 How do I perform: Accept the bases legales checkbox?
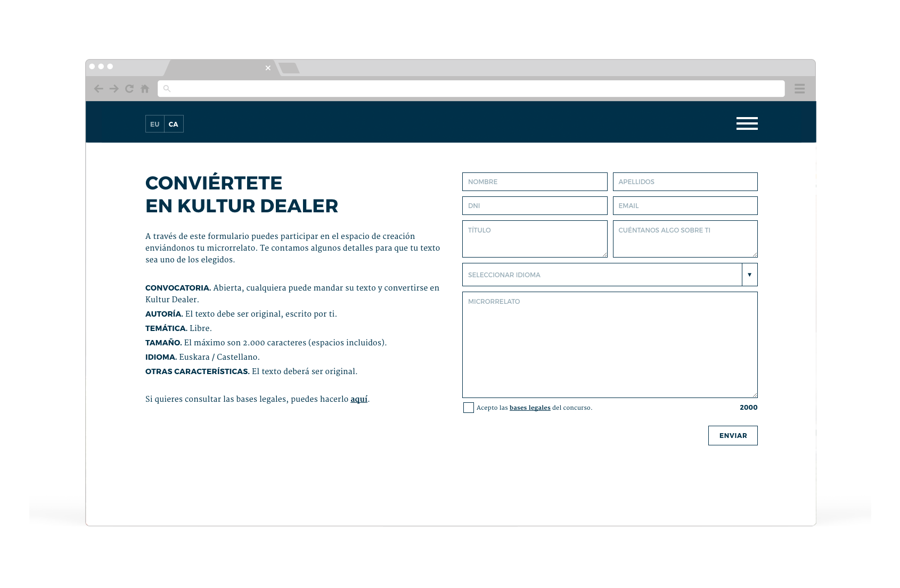[469, 408]
